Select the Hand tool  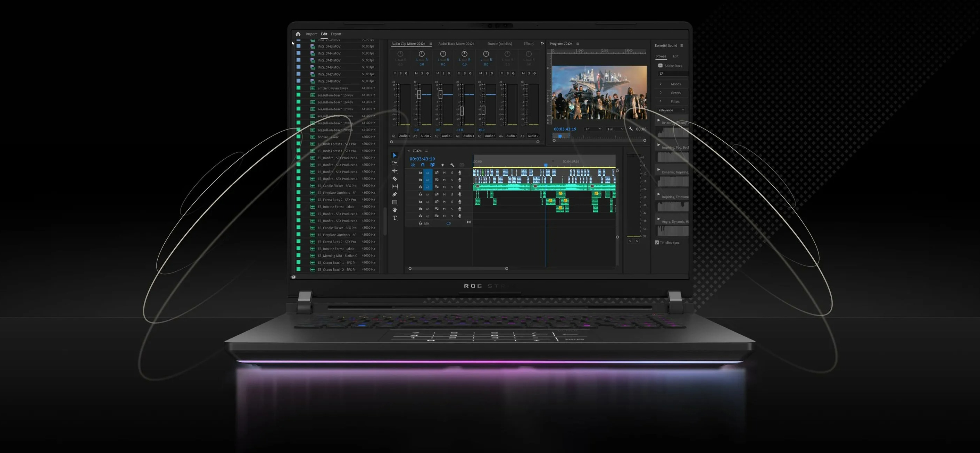[395, 210]
